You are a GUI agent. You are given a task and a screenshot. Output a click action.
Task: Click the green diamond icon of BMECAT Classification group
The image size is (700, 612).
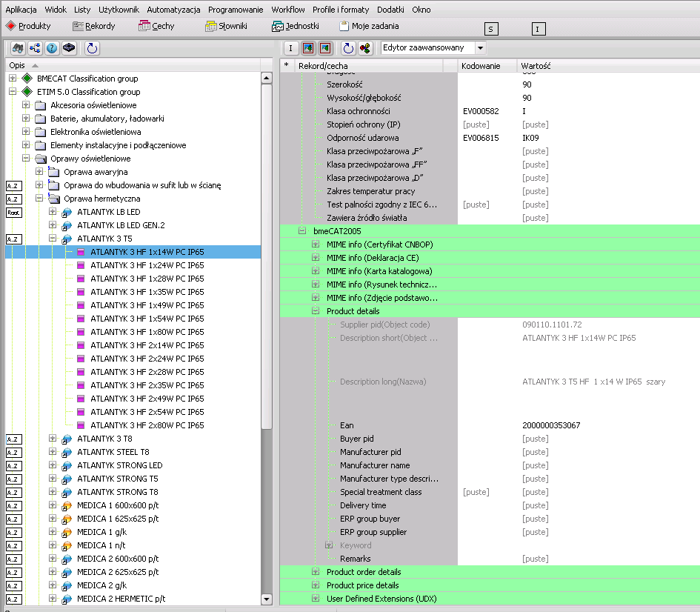tap(27, 79)
